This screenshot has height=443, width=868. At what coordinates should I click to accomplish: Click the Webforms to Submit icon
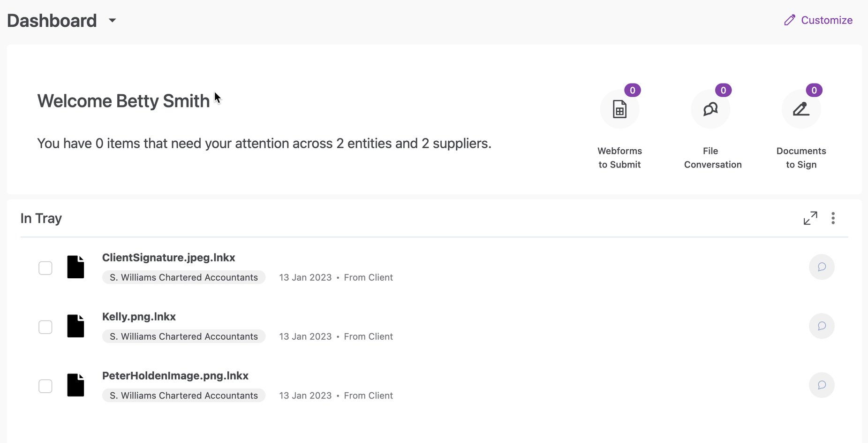(619, 109)
